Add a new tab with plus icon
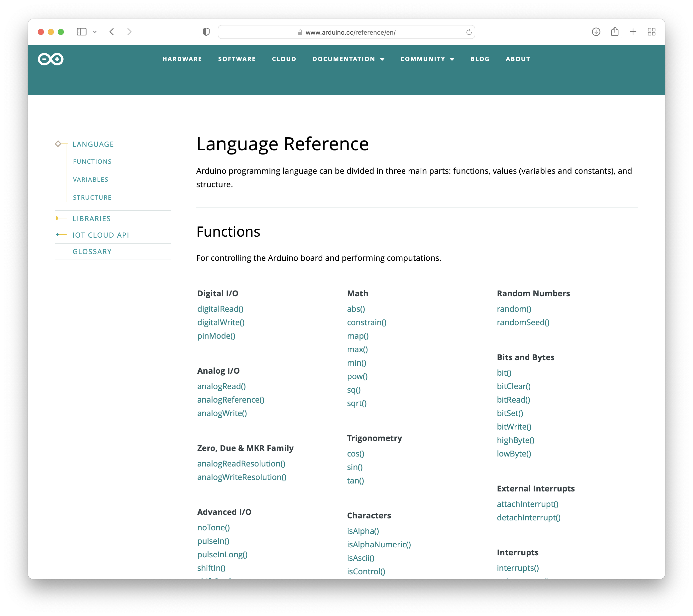This screenshot has height=616, width=693. point(633,32)
